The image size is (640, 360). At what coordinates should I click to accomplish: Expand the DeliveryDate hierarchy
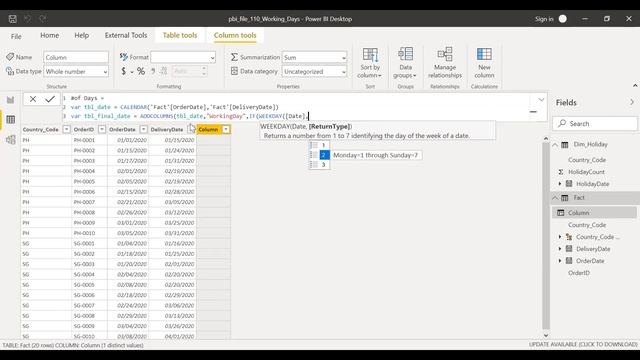pos(560,249)
